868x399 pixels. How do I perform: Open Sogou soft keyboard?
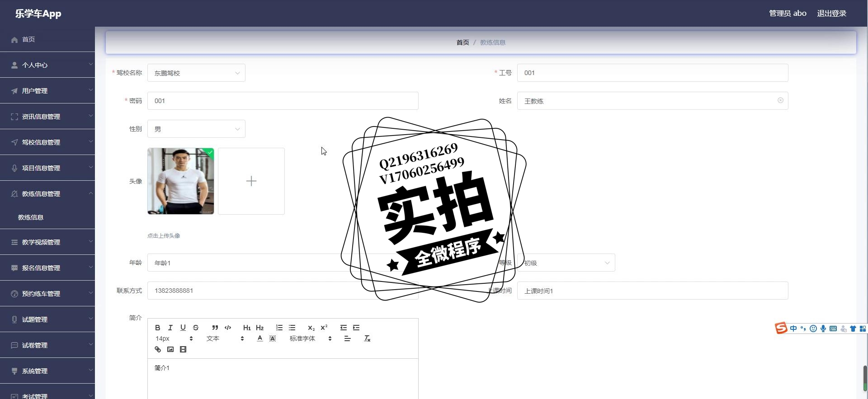[x=833, y=329]
